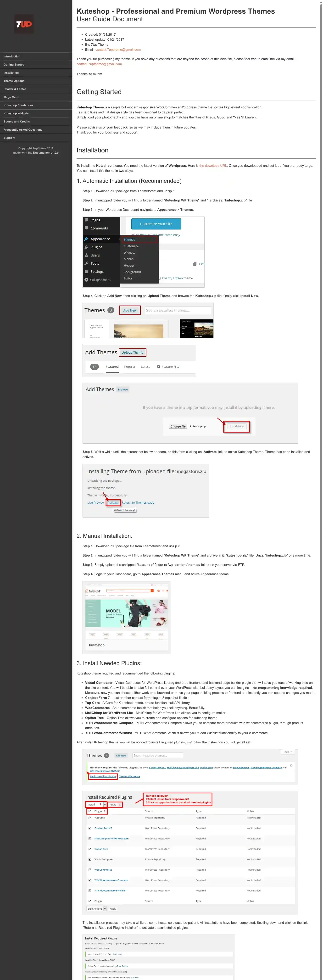Click the 7UP logo in the sidebar

click(x=24, y=24)
